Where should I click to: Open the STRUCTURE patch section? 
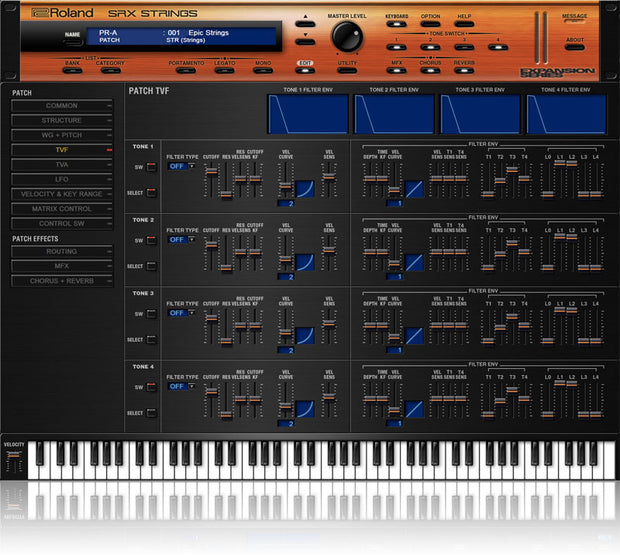point(62,121)
